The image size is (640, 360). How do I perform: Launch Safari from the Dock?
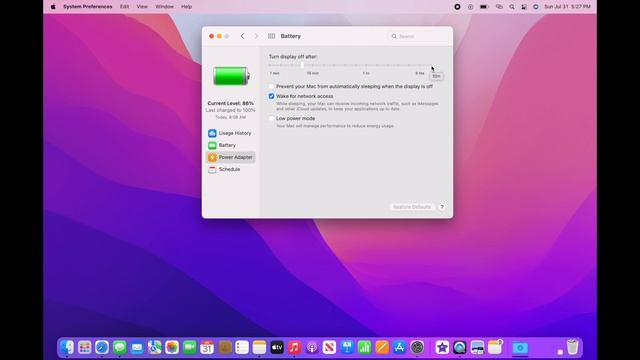point(102,347)
